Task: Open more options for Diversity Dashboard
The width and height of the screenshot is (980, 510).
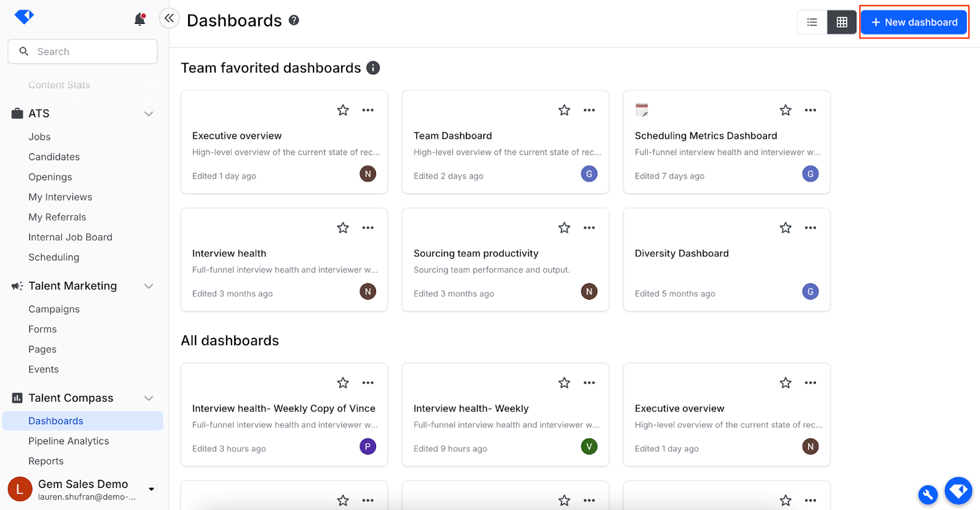Action: pyautogui.click(x=811, y=228)
